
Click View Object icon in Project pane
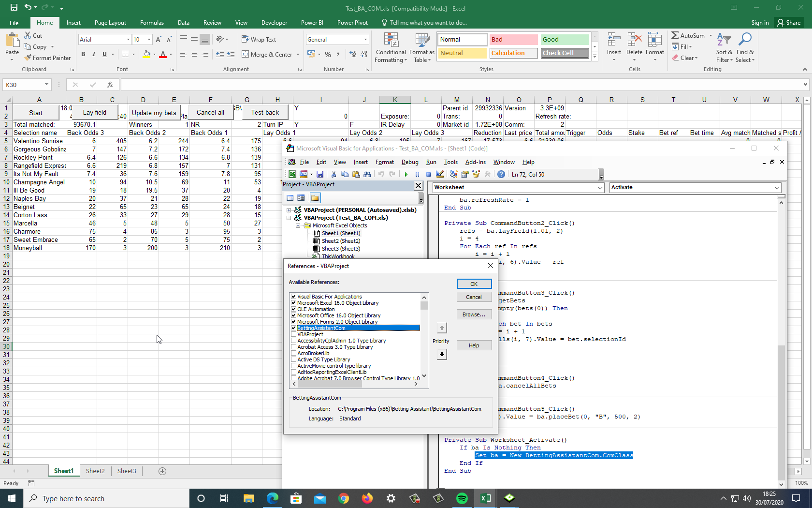click(x=301, y=198)
